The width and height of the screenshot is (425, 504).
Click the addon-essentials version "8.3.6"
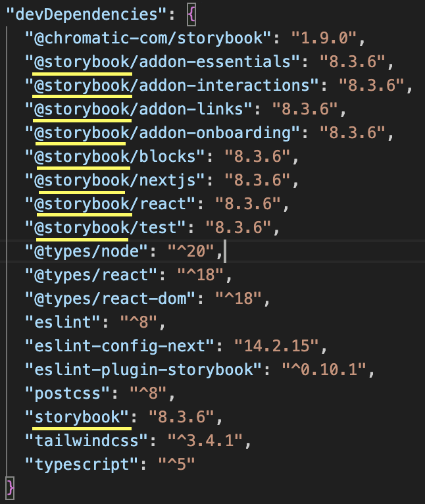tap(353, 62)
